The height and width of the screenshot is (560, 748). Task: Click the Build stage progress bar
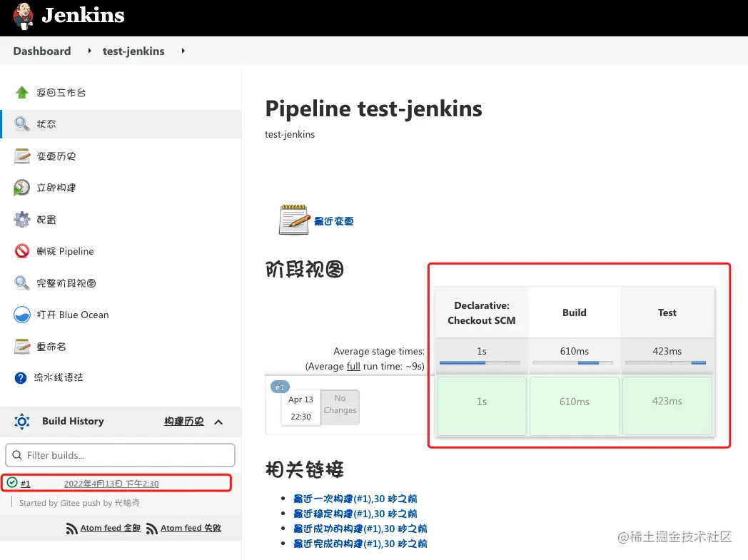(x=574, y=363)
